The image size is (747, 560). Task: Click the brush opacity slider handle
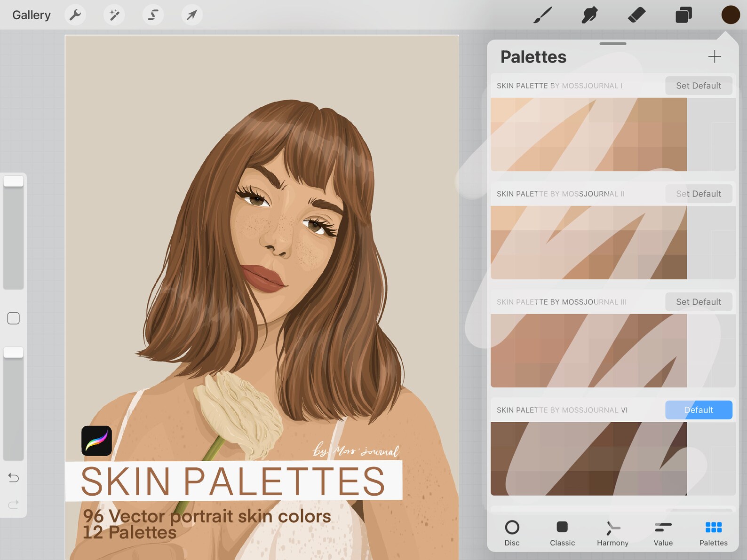(14, 352)
